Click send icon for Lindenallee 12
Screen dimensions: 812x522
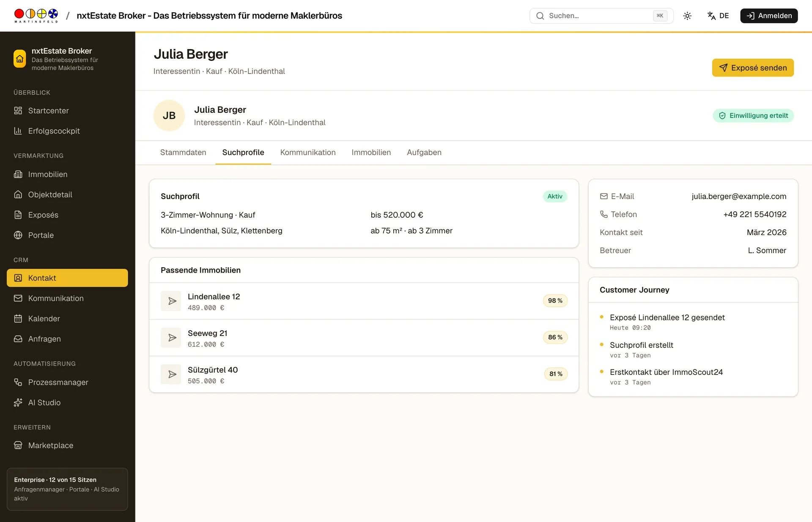click(171, 301)
